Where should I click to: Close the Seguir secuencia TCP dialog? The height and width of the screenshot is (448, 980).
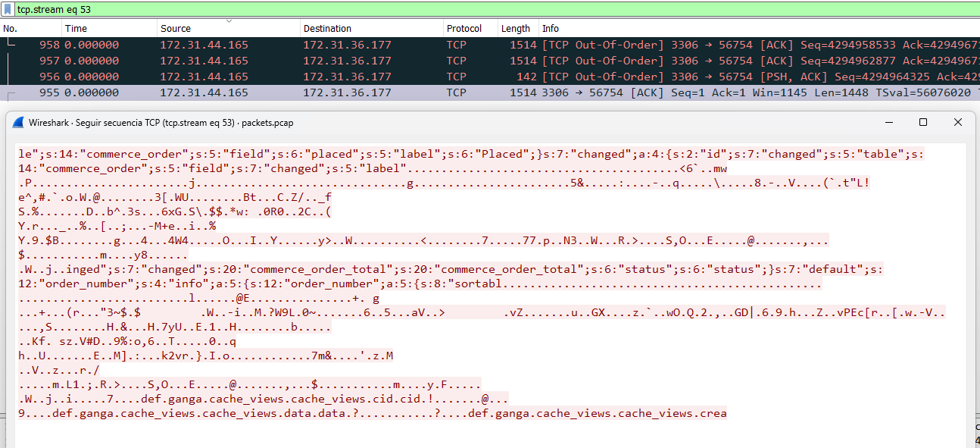coord(958,122)
